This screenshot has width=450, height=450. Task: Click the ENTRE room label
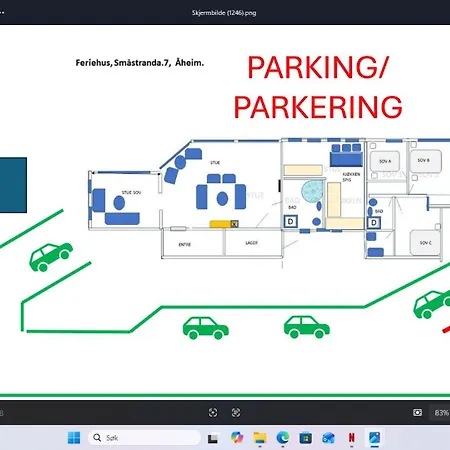pyautogui.click(x=185, y=245)
